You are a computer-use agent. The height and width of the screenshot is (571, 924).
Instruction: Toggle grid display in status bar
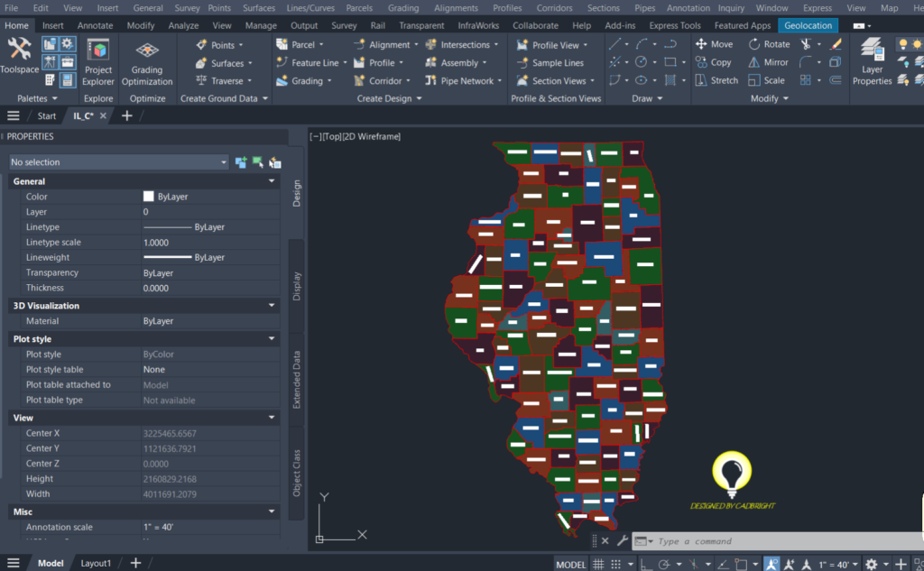pyautogui.click(x=598, y=562)
